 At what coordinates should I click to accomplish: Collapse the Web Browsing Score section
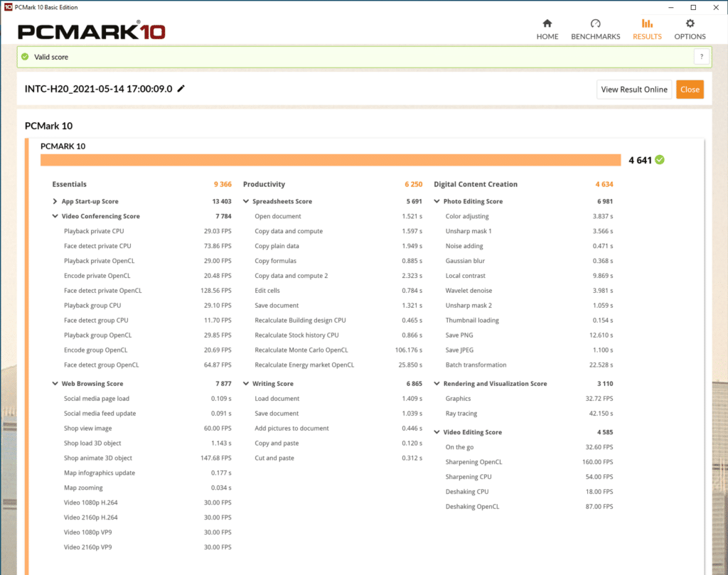click(55, 383)
